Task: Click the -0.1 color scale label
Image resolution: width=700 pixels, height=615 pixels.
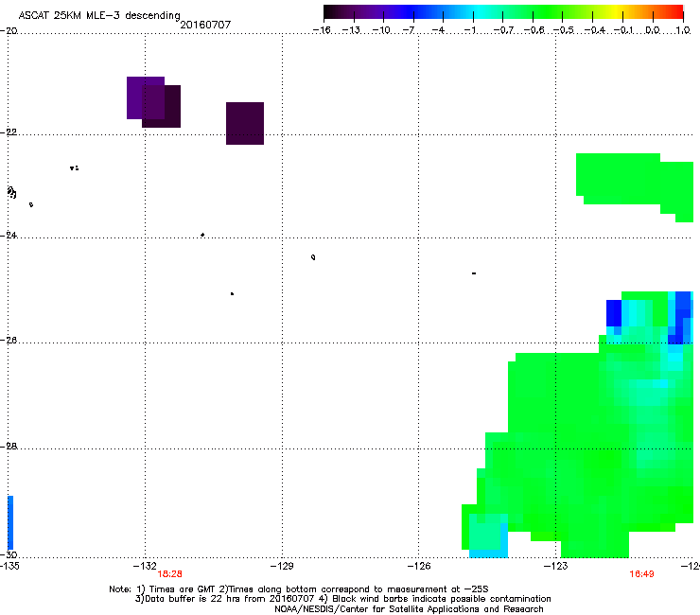Action: pos(623,30)
